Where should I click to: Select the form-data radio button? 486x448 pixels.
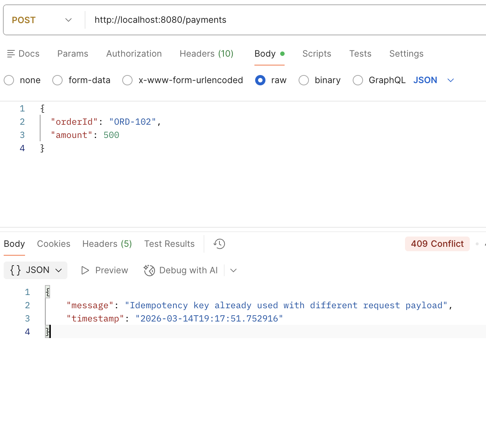pos(57,80)
